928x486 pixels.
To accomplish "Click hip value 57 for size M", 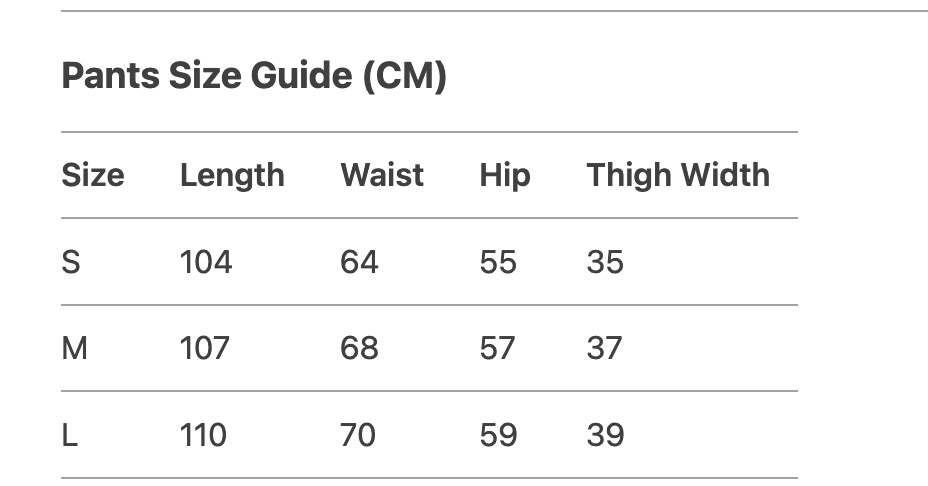I will pos(498,348).
